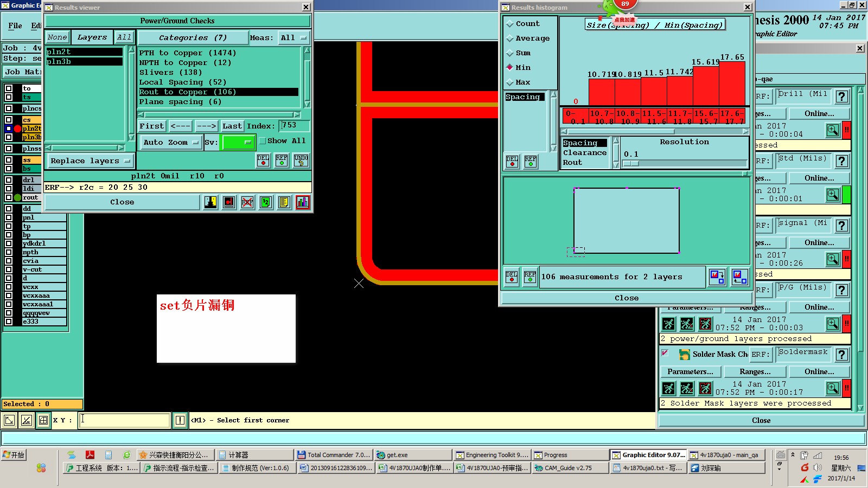Image resolution: width=868 pixels, height=488 pixels.
Task: Select the Sum radio option
Action: [x=510, y=53]
